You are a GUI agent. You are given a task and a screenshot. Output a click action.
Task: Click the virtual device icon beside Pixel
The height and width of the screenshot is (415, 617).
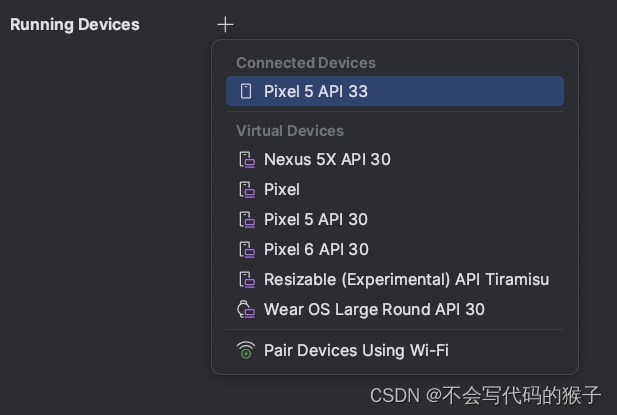[247, 190]
